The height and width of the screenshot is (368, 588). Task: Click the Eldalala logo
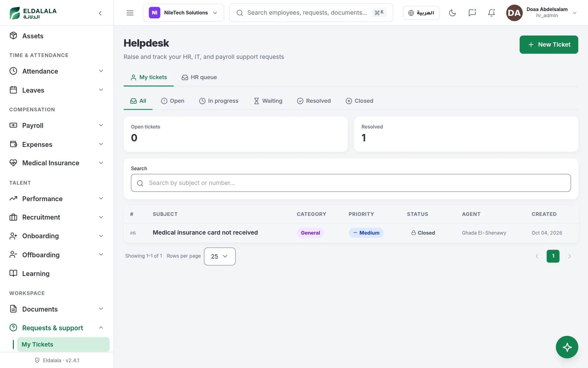click(33, 13)
